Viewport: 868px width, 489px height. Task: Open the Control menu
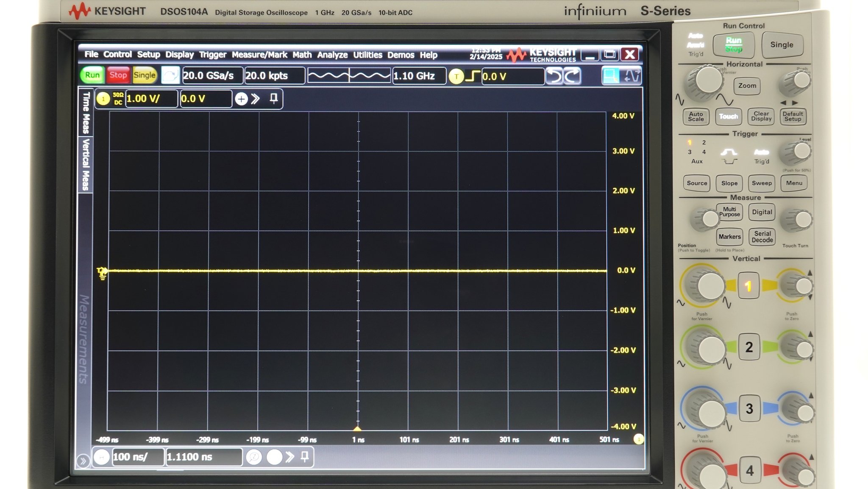[x=117, y=54]
